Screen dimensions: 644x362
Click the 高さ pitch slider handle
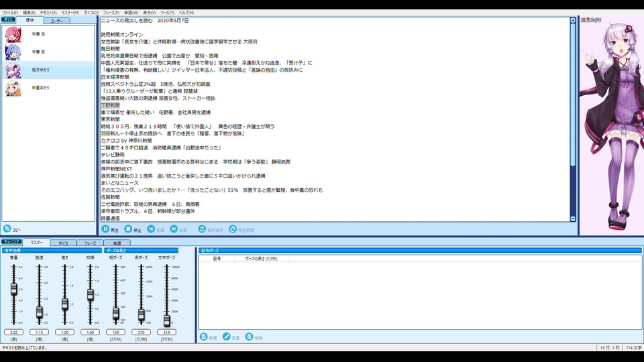point(64,304)
